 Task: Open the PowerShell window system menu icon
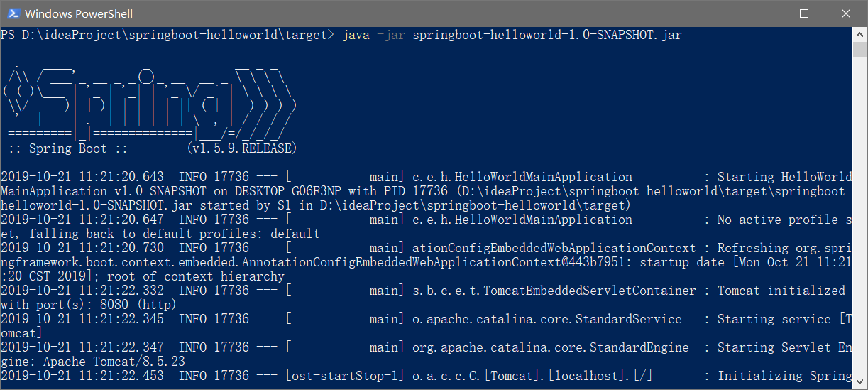(12, 13)
